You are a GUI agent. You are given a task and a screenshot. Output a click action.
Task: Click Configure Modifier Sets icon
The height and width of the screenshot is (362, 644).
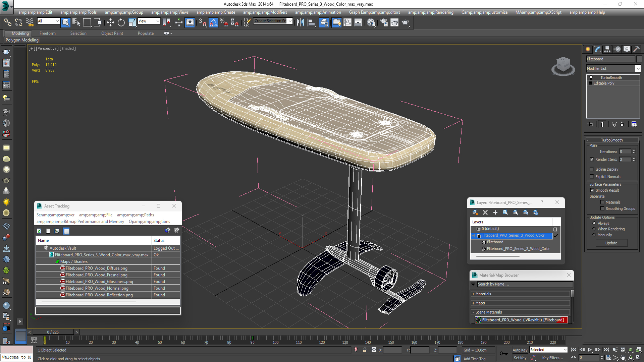pos(634,124)
